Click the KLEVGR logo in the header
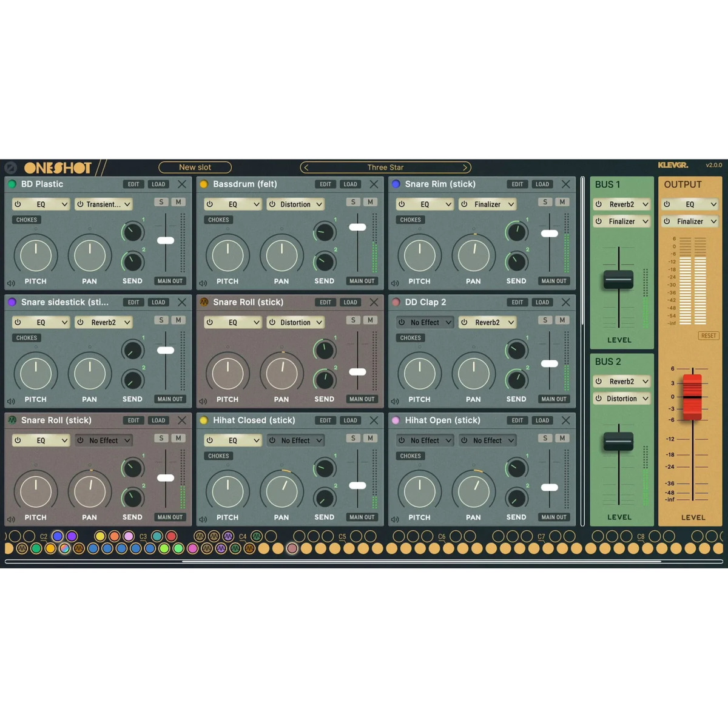 coord(672,164)
